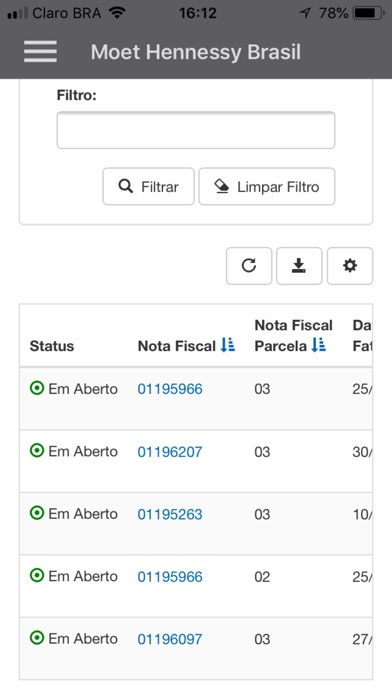Click date cell starting 30/ in 01196207 row
This screenshot has width=392, height=696.
click(x=362, y=452)
